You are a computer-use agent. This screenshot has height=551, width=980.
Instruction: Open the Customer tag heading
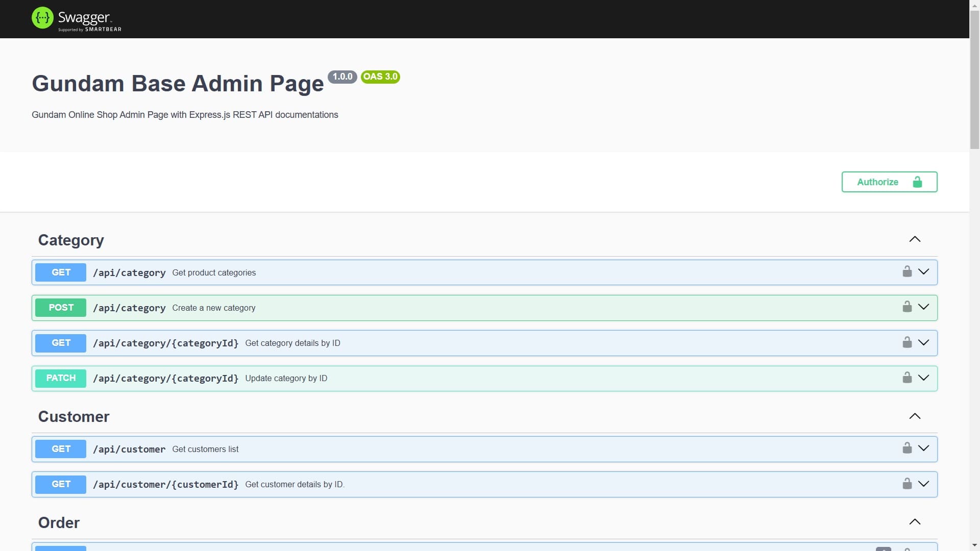73,417
